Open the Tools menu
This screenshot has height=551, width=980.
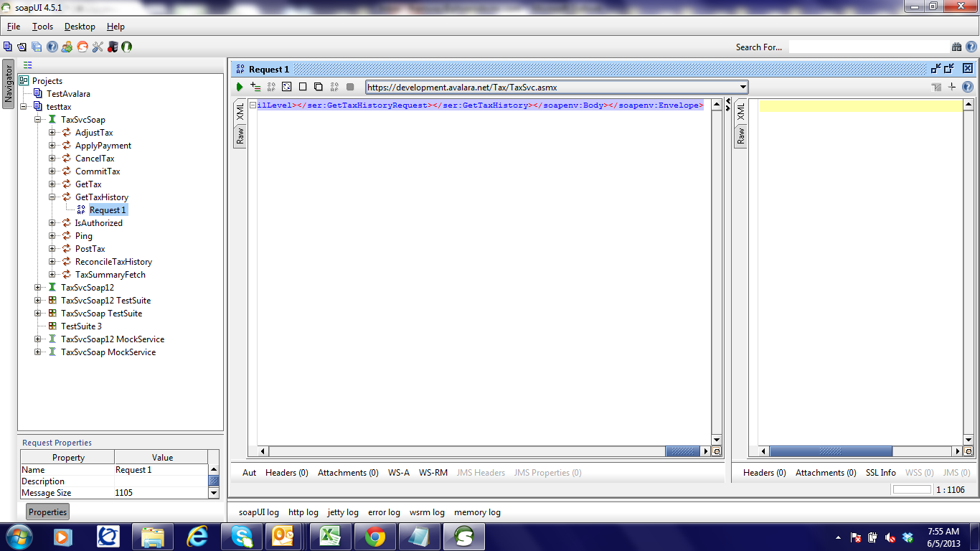click(x=42, y=27)
